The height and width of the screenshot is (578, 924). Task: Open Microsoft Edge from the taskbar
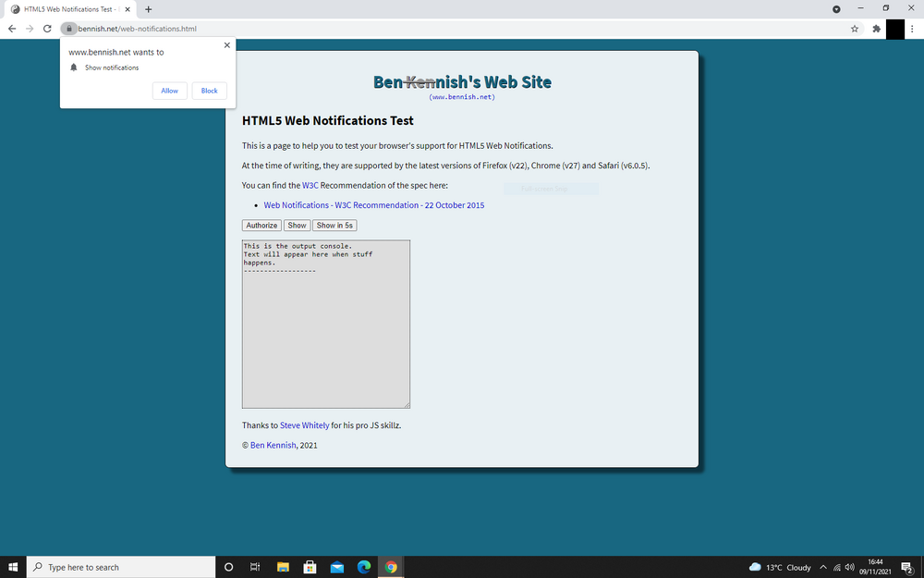tap(364, 567)
